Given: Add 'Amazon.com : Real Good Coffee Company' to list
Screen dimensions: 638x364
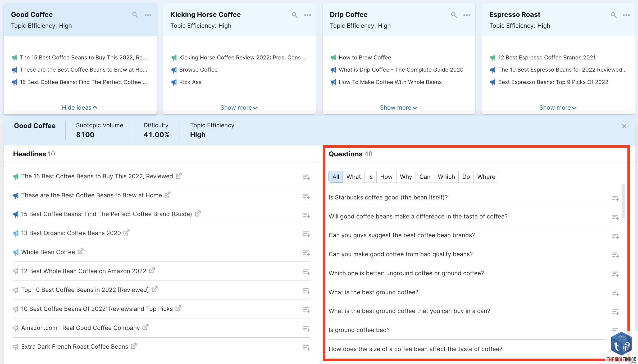Looking at the screenshot, I should click(x=306, y=329).
